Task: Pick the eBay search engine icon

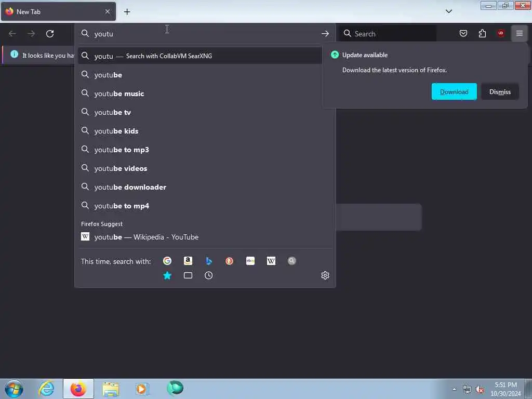Action: (x=250, y=261)
